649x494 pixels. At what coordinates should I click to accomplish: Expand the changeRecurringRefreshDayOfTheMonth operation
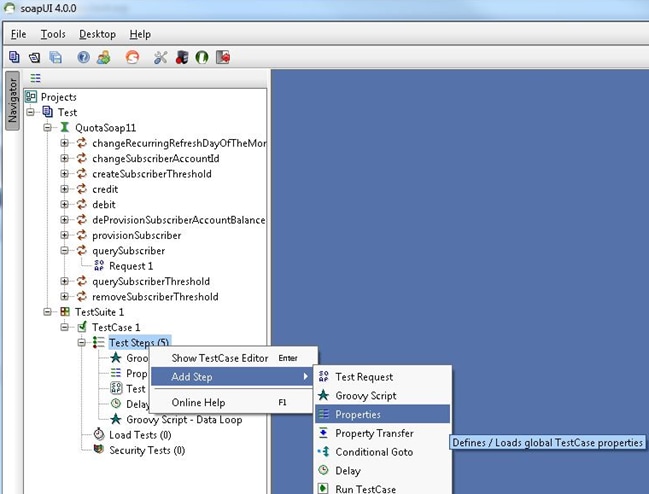[x=65, y=143]
